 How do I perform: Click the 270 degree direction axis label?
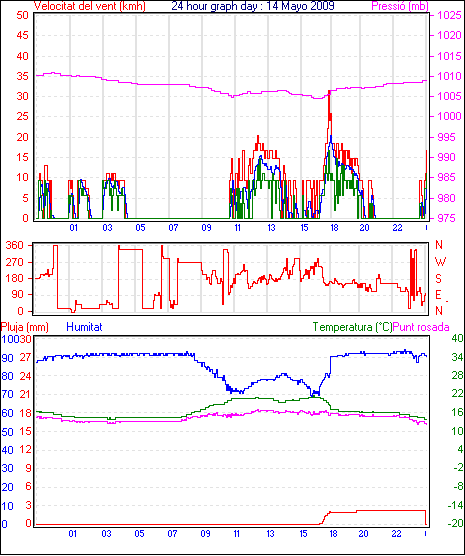click(x=15, y=262)
